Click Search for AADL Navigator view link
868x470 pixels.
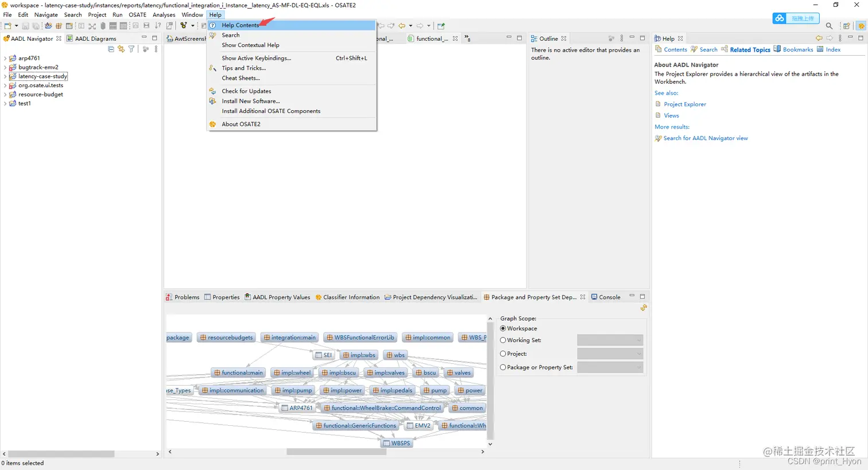tap(706, 138)
